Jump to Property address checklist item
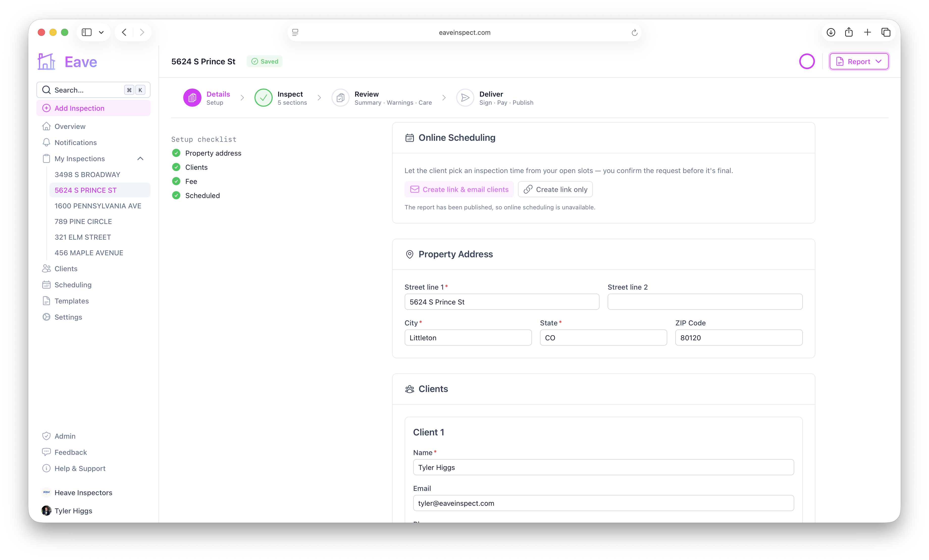 [207, 153]
